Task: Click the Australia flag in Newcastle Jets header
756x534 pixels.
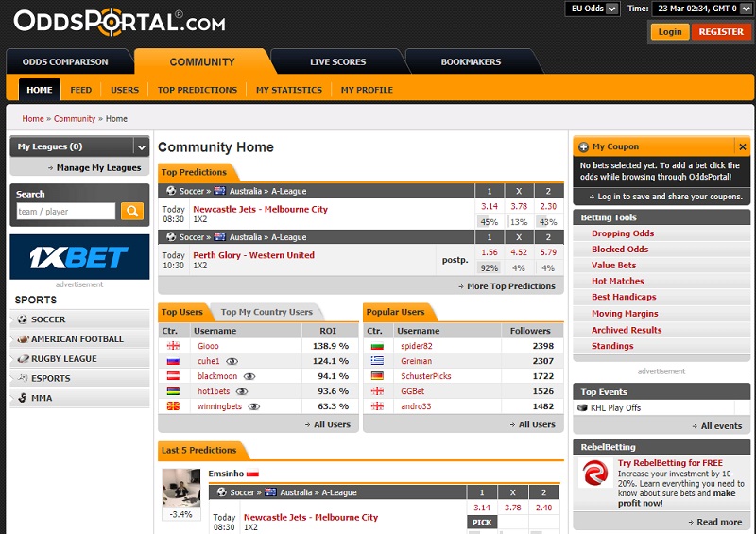Action: point(220,191)
